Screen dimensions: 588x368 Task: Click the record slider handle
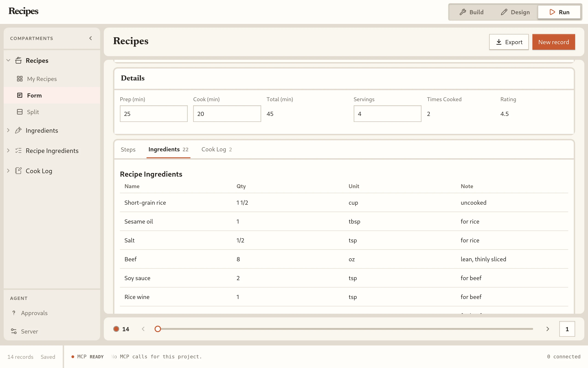[158, 329]
